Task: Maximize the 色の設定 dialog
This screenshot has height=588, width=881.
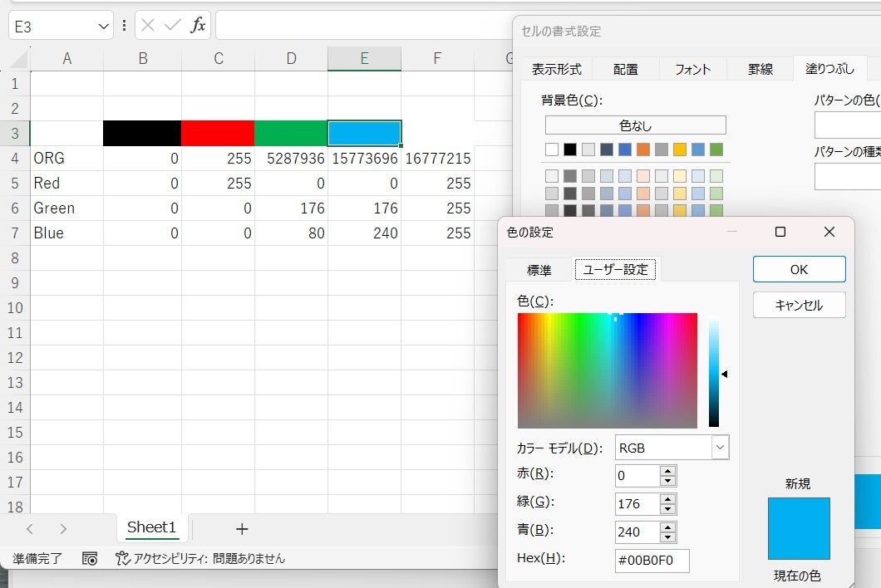Action: (780, 232)
